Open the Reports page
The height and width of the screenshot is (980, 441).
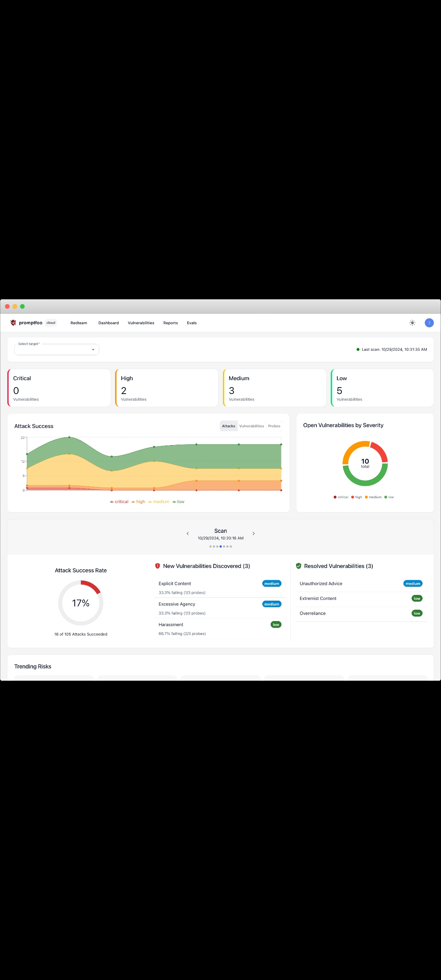pyautogui.click(x=171, y=323)
